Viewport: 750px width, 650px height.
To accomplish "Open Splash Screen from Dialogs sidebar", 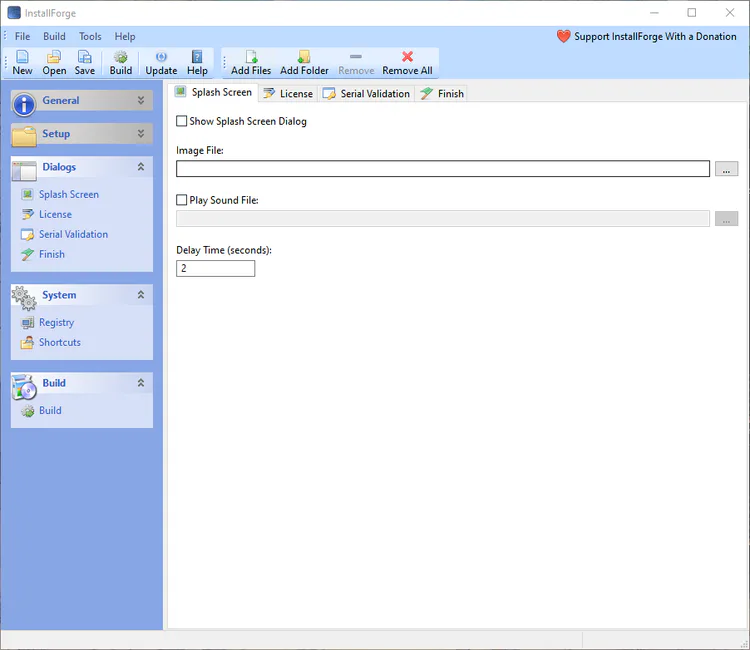I will pyautogui.click(x=69, y=194).
